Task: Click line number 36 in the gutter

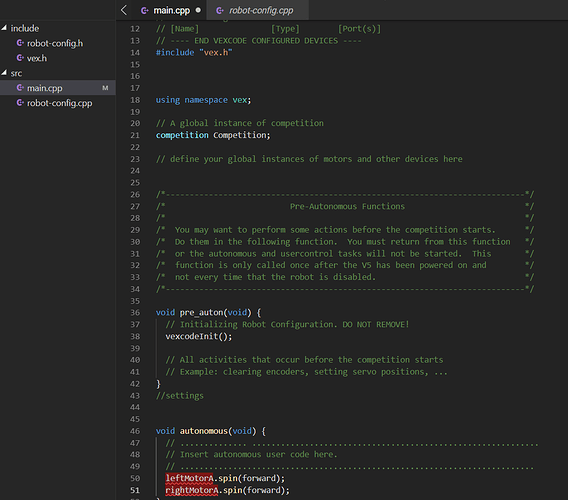Action: (x=135, y=313)
